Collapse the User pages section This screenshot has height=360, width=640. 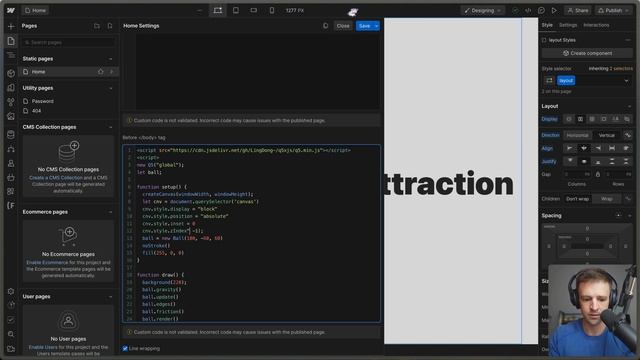[x=110, y=297]
